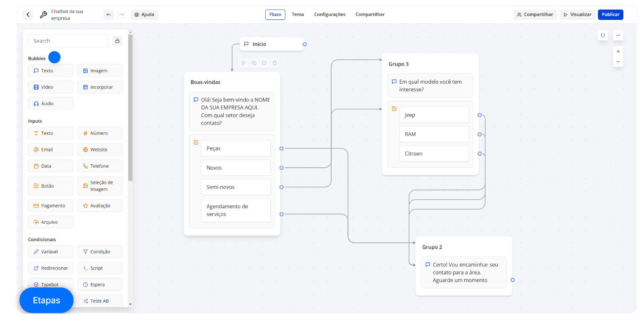Click the play icon above Boas-vindas group
The height and width of the screenshot is (324, 644).
[x=244, y=63]
